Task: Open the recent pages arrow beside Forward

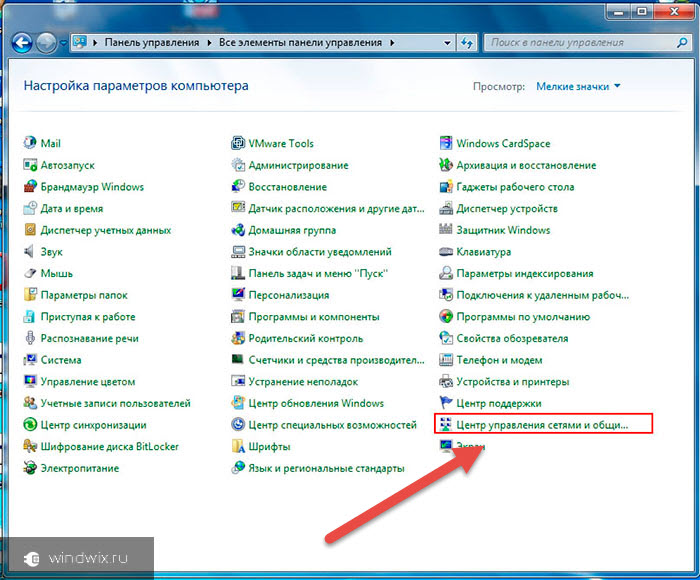Action: pyautogui.click(x=63, y=43)
